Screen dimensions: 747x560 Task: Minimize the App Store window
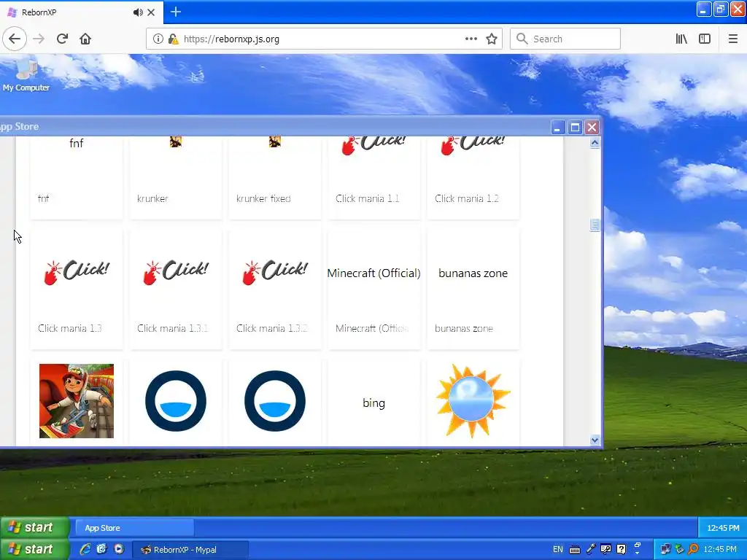click(557, 127)
